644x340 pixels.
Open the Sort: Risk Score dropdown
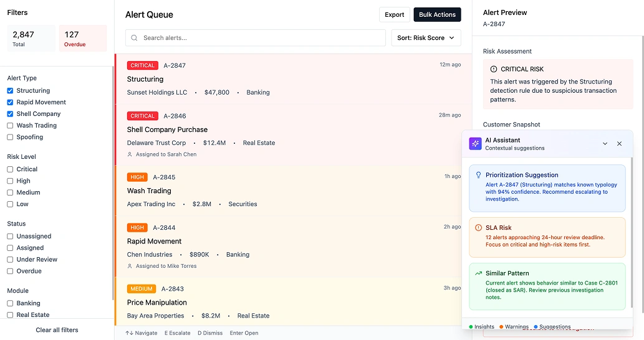[426, 38]
